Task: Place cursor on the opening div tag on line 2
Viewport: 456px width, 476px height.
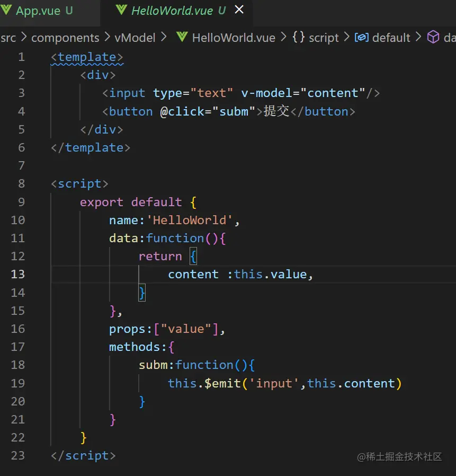Action: [x=98, y=75]
